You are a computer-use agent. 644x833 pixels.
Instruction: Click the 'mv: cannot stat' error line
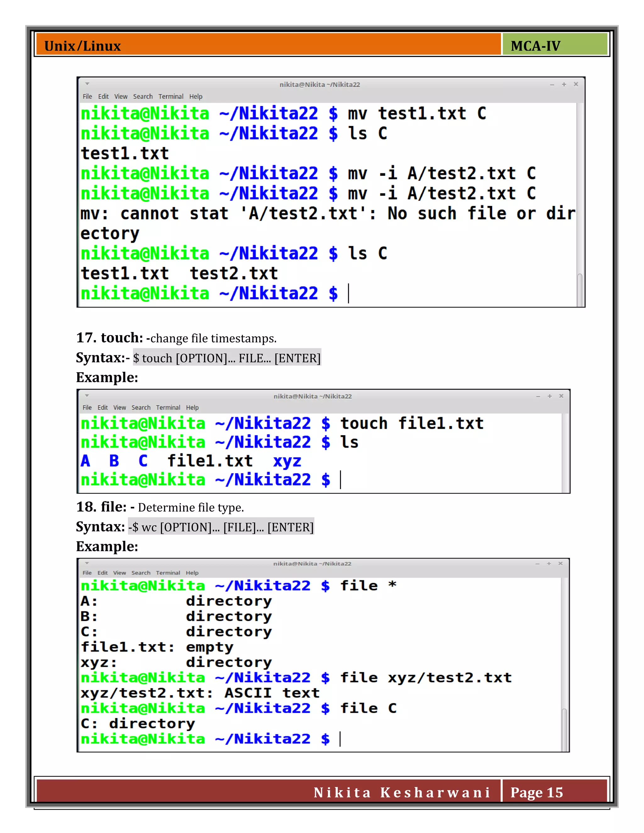pos(328,213)
